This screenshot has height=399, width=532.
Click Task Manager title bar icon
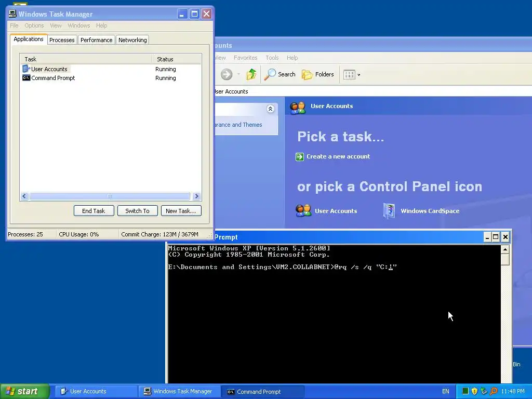(12, 14)
